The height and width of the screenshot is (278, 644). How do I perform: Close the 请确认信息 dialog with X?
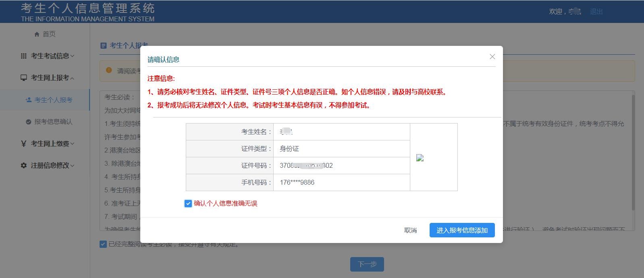tap(492, 57)
